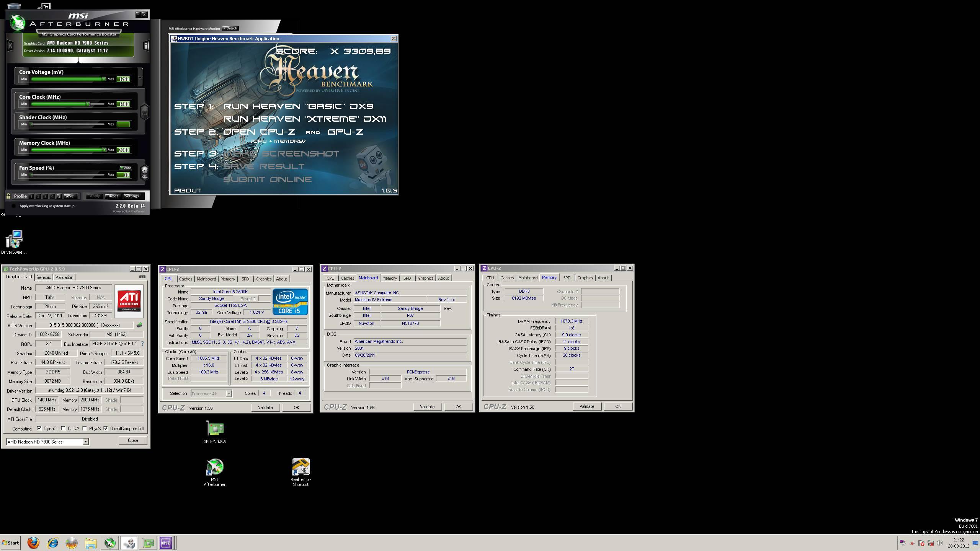This screenshot has height=551, width=980.
Task: Click Close button in GPU-Z
Action: 133,440
